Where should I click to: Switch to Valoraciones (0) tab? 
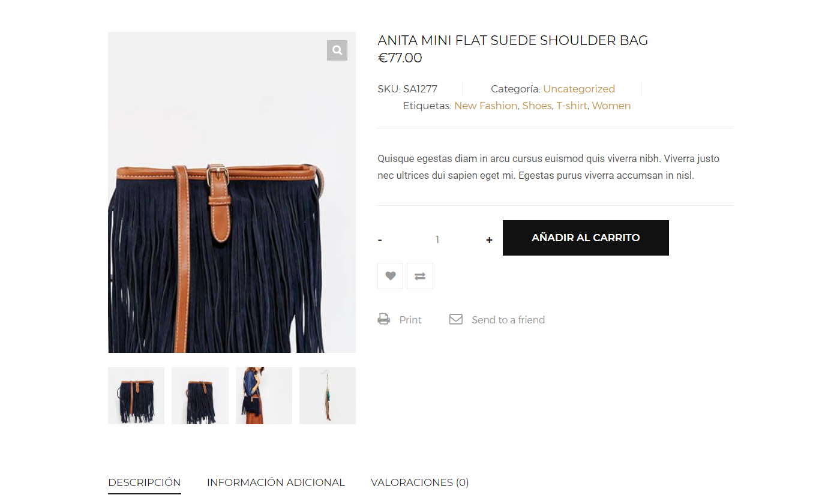[420, 482]
